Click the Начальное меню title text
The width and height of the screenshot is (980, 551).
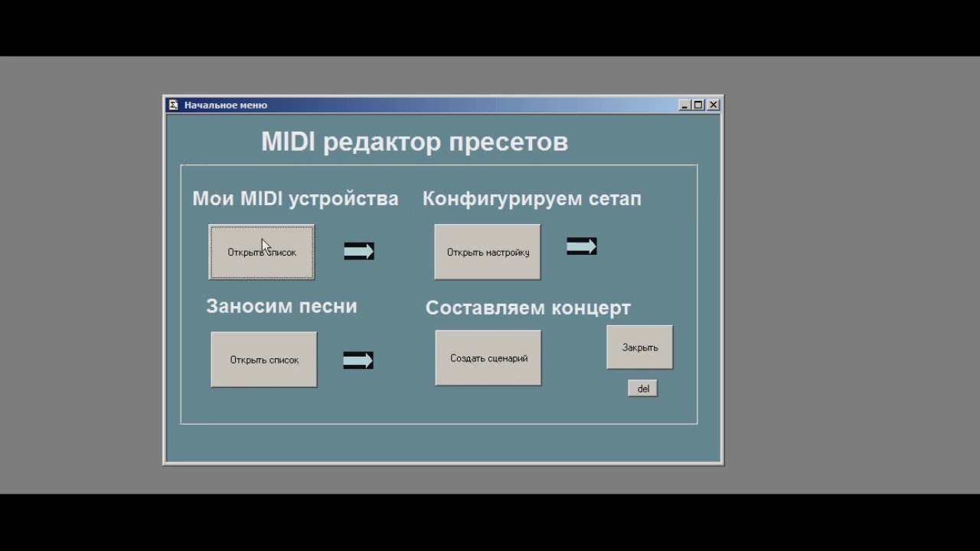point(226,105)
